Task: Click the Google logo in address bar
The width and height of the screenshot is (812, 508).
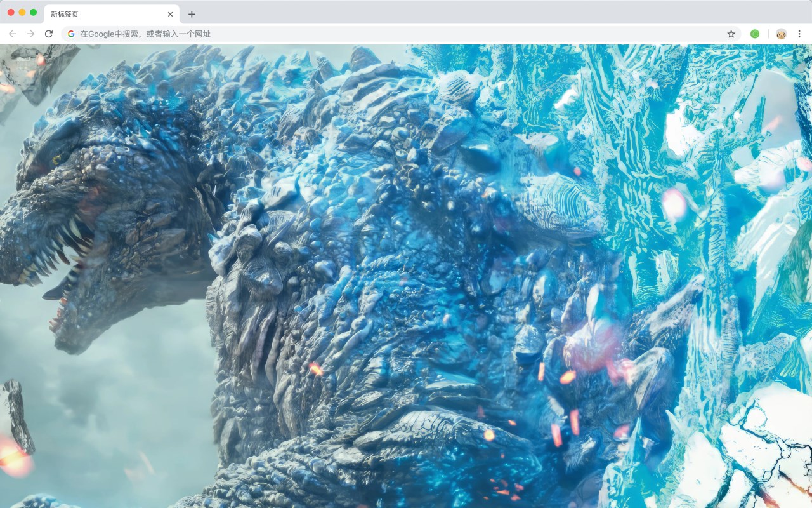Action: (x=71, y=34)
